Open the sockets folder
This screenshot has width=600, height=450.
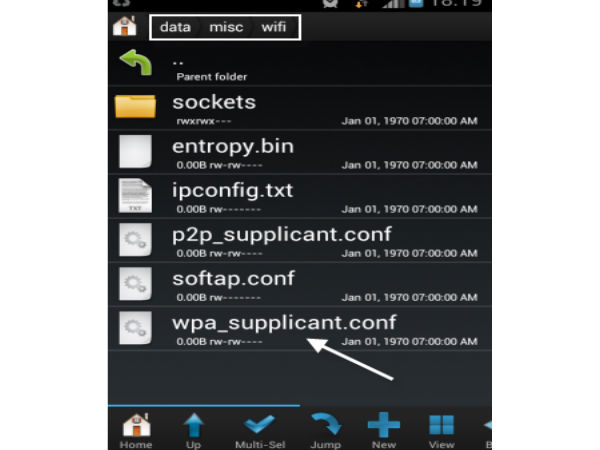coord(214,102)
